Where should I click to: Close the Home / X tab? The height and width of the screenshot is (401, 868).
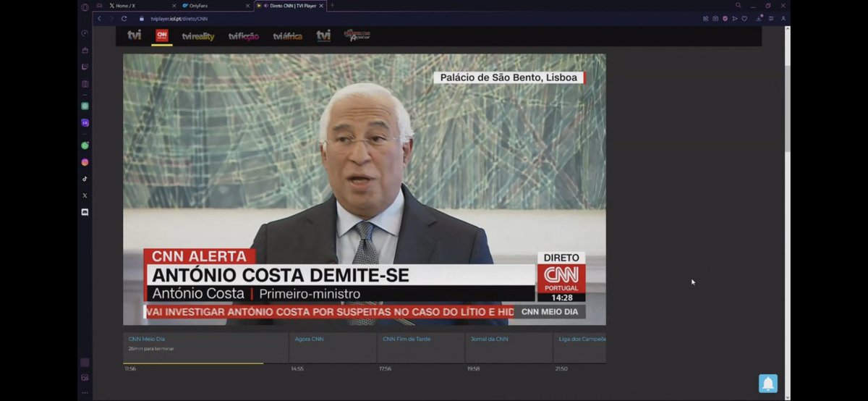tap(173, 5)
